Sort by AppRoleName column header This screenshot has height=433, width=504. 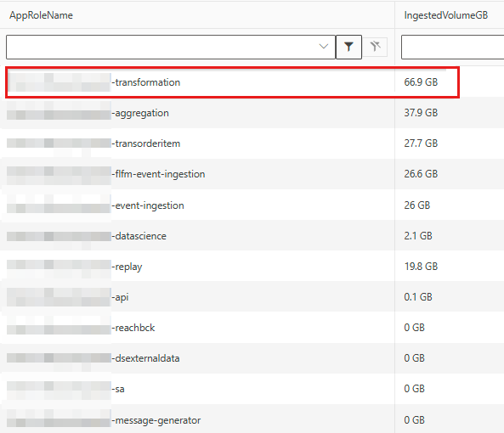click(41, 15)
